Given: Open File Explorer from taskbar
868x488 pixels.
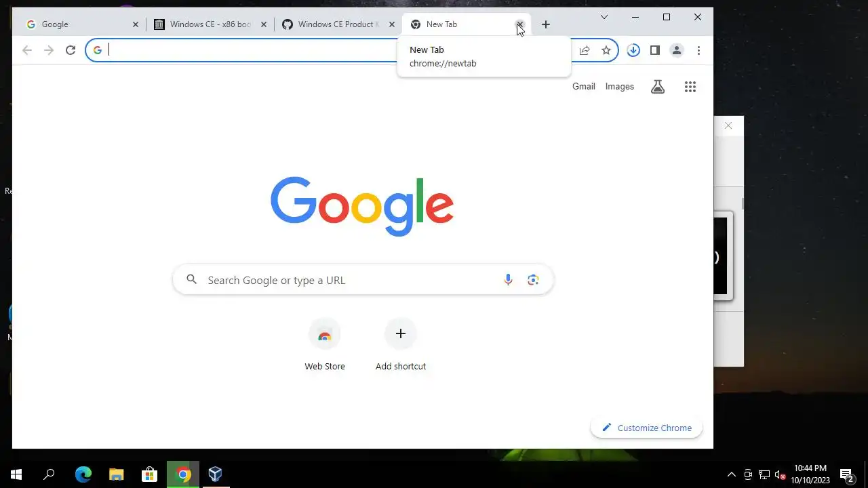Looking at the screenshot, I should click(116, 474).
